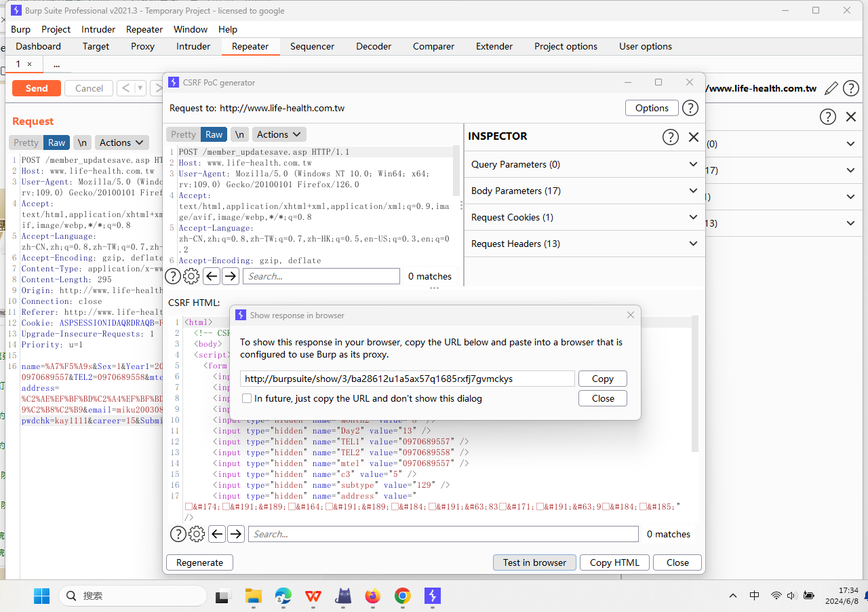Open the Actions dropdown in CSRF PoC generator

click(279, 134)
